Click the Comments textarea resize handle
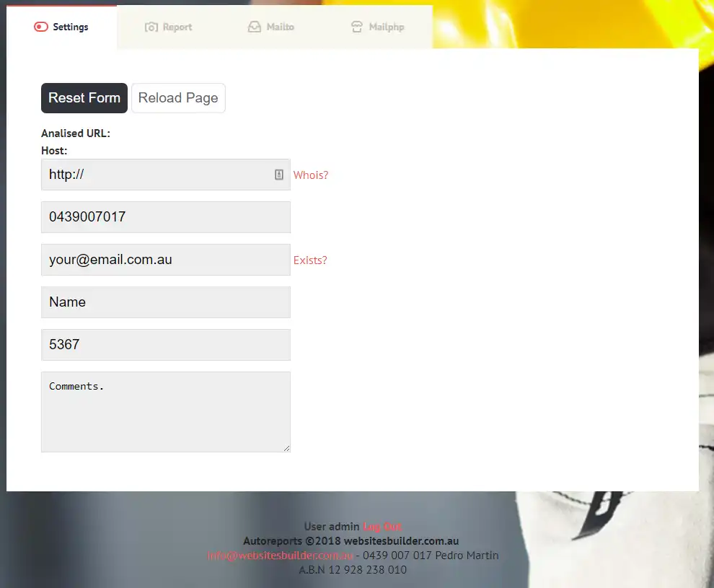Image resolution: width=714 pixels, height=588 pixels. pos(286,448)
